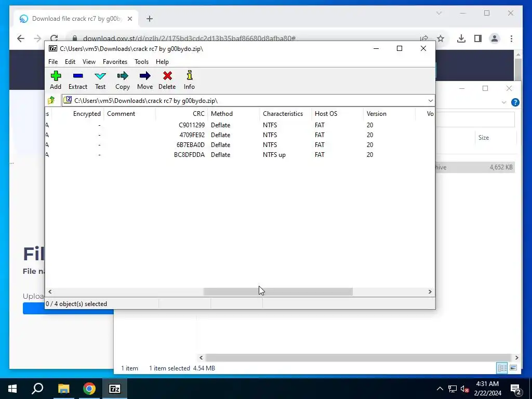This screenshot has height=399, width=532.
Task: Open the muted volume tray icon
Action: (x=465, y=389)
